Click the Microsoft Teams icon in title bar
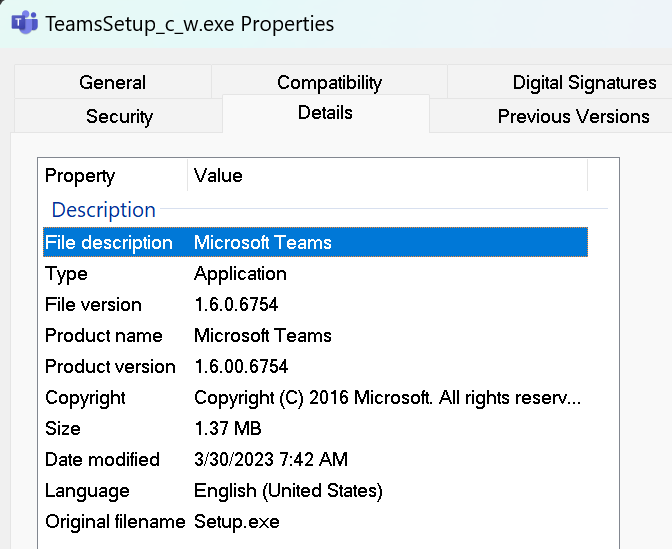The image size is (672, 549). 24,23
